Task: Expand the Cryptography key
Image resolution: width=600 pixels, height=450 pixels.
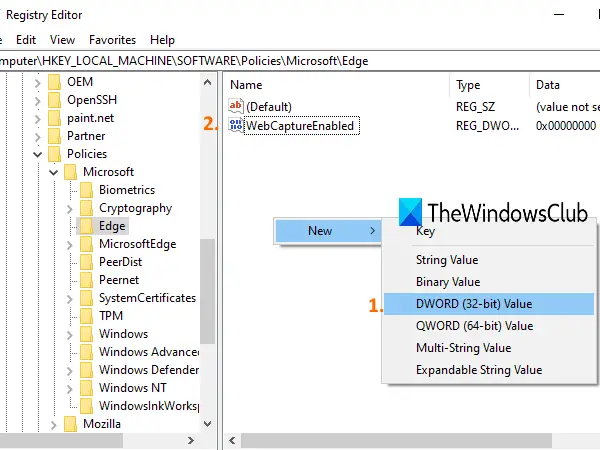Action: point(70,209)
